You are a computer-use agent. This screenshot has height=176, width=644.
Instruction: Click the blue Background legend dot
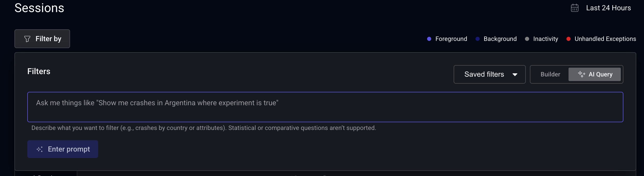point(478,39)
